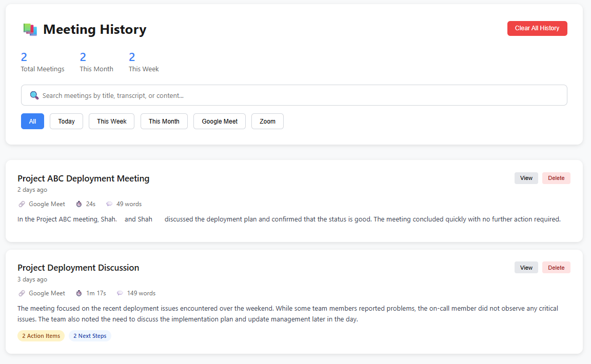View the Project ABC Deployment Meeting
Image resolution: width=591 pixels, height=364 pixels.
pos(526,178)
